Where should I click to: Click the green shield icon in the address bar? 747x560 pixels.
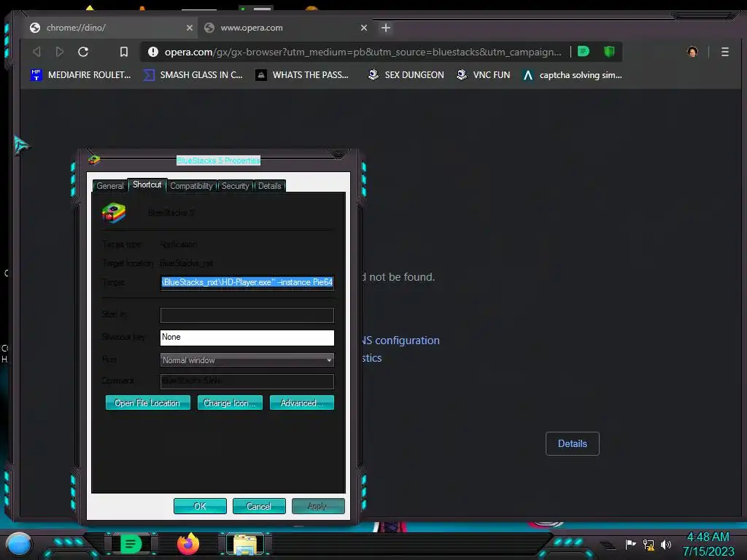coord(609,51)
